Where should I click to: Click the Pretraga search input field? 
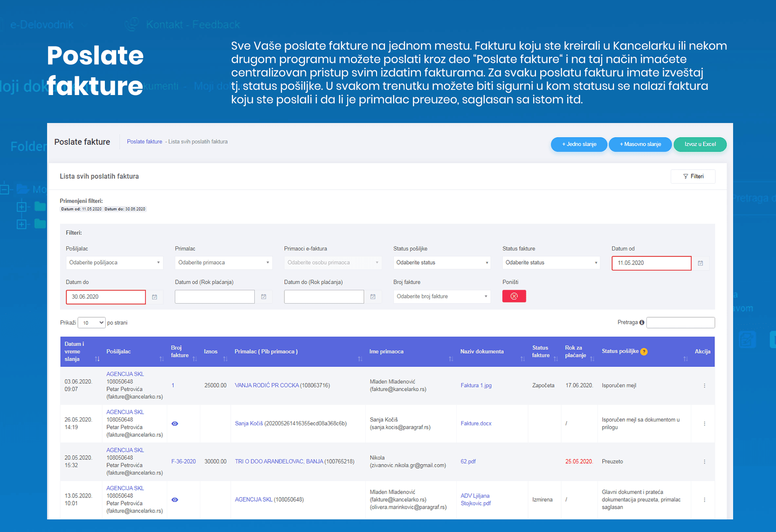coord(680,322)
